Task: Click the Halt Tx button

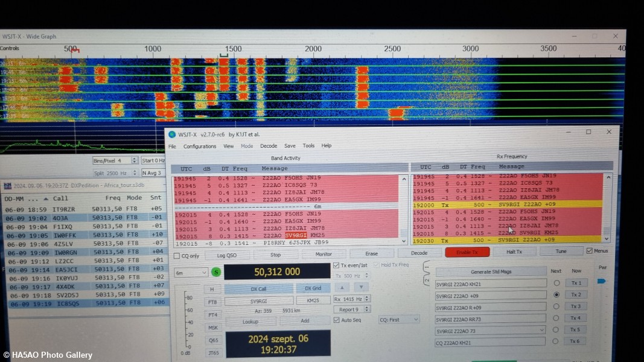Action: (514, 252)
